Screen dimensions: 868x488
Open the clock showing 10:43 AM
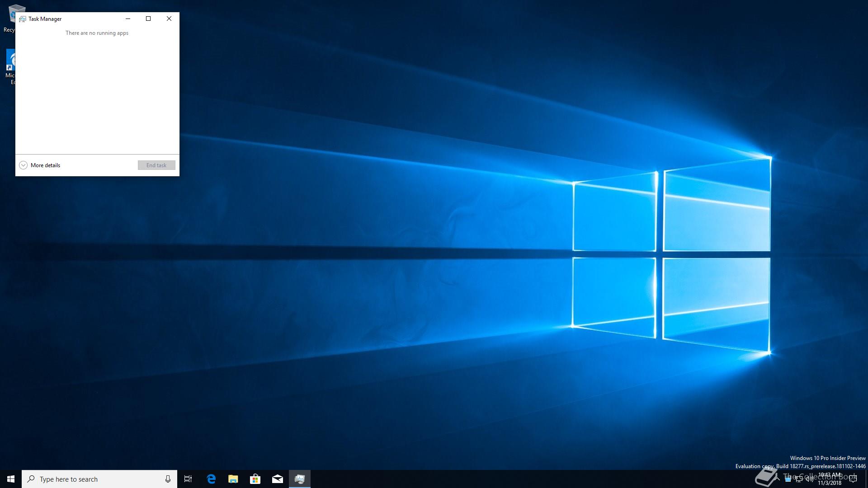pyautogui.click(x=830, y=479)
